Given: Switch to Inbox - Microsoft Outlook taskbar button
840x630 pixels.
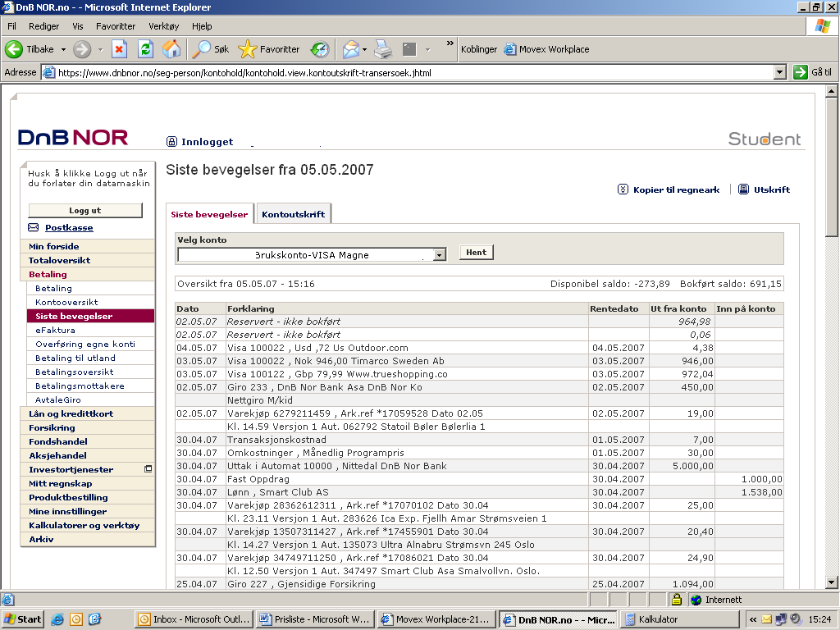Looking at the screenshot, I should (194, 619).
